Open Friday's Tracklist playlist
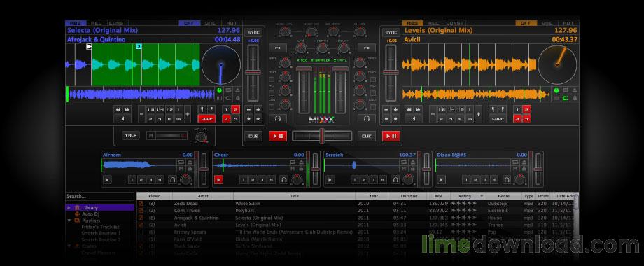The image size is (644, 266). point(100,227)
